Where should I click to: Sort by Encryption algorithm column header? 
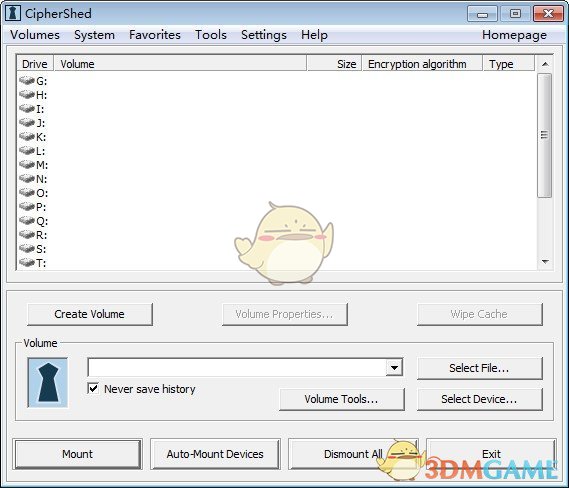(422, 64)
